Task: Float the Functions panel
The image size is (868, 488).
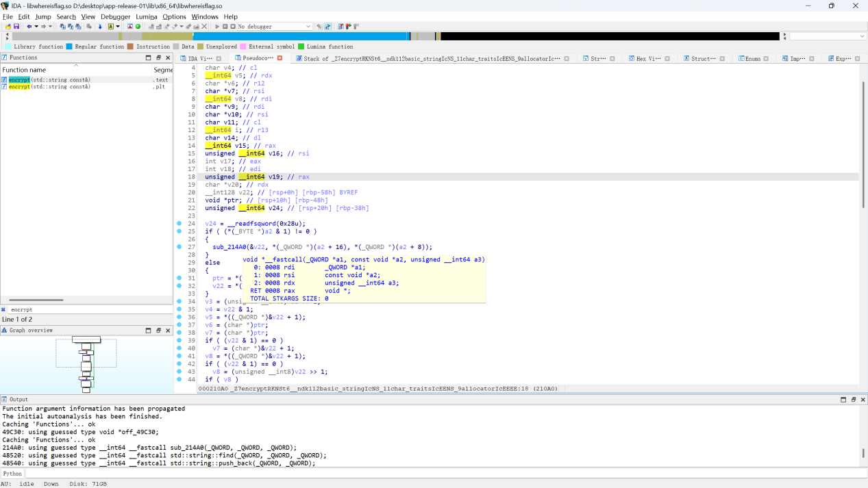Action: (158, 57)
